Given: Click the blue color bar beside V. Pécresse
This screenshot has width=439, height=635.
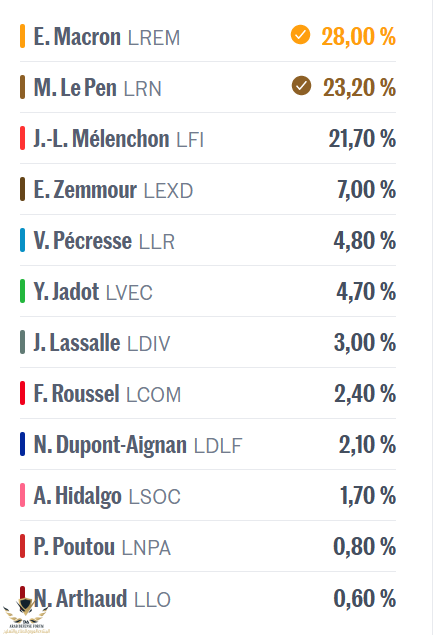Looking at the screenshot, I should [x=22, y=241].
